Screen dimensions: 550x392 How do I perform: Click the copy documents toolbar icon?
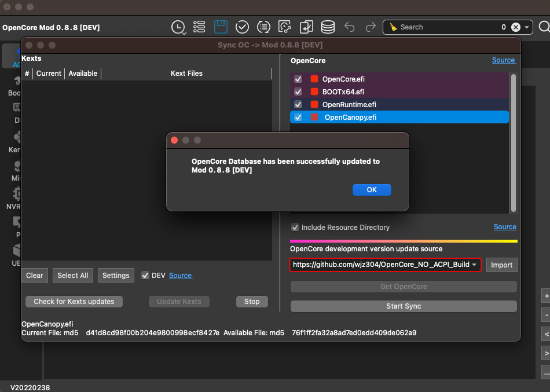[306, 27]
